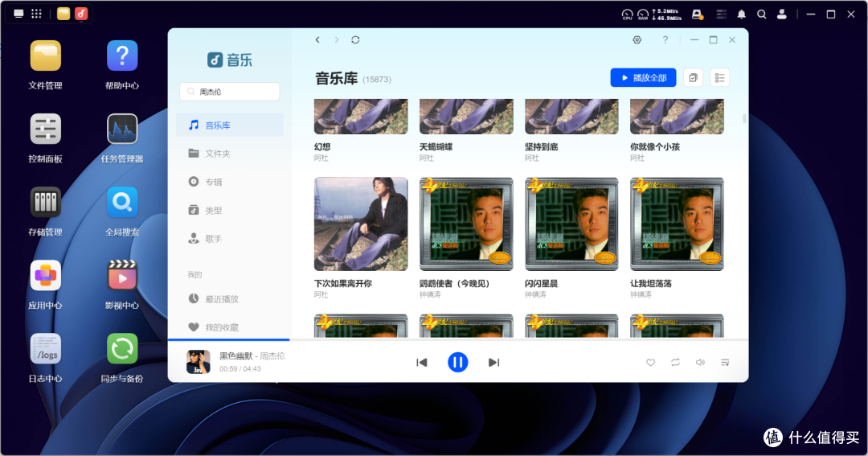The width and height of the screenshot is (868, 456).
Task: Go forward in music app
Action: tap(337, 40)
